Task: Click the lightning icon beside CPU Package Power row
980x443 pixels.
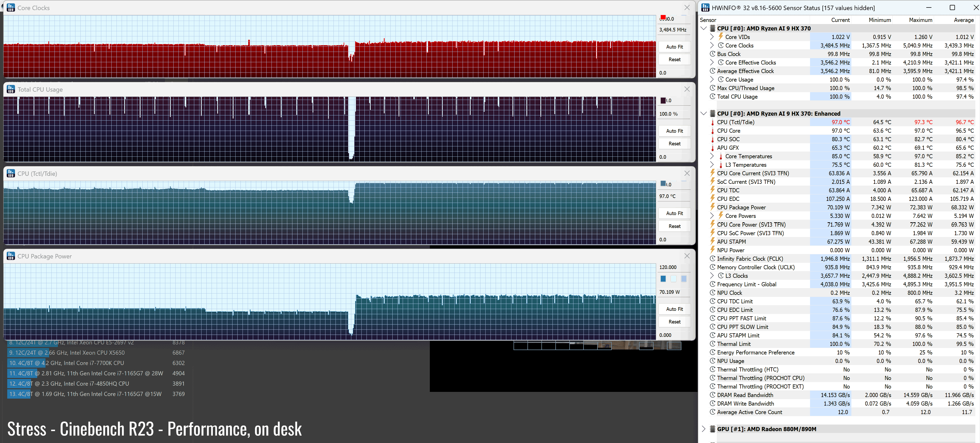Action: tap(713, 207)
